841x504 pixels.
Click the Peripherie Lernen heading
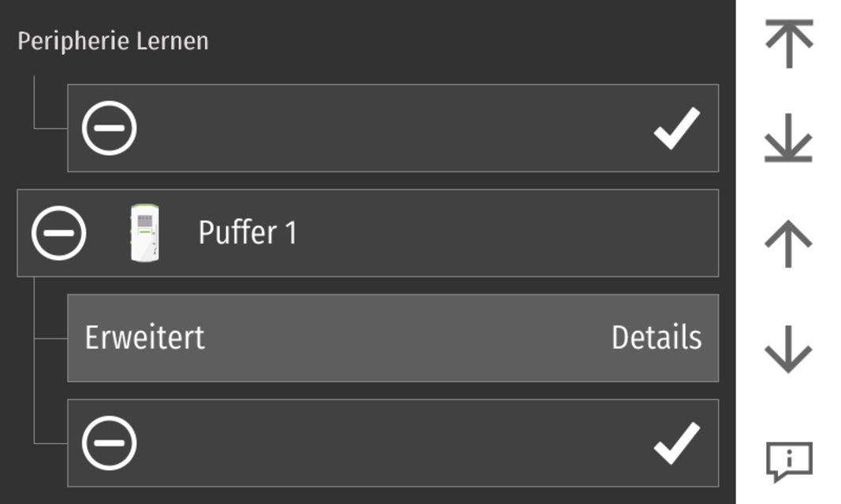tap(113, 41)
